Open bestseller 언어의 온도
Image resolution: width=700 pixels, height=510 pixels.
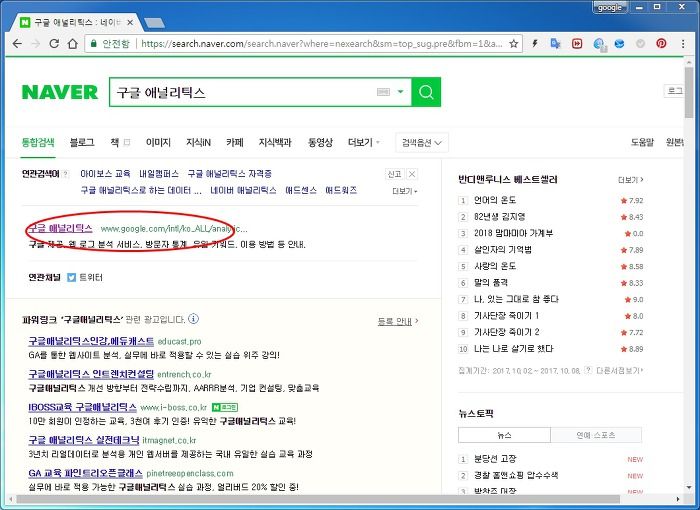click(x=495, y=200)
